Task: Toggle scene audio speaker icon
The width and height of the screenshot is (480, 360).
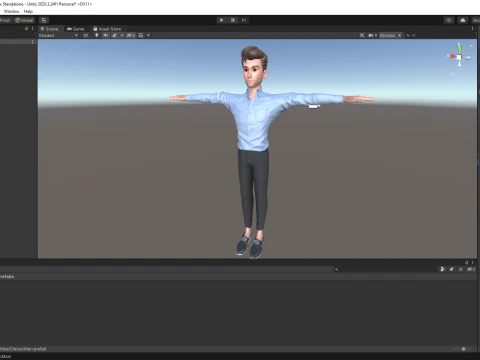Action: (106, 35)
